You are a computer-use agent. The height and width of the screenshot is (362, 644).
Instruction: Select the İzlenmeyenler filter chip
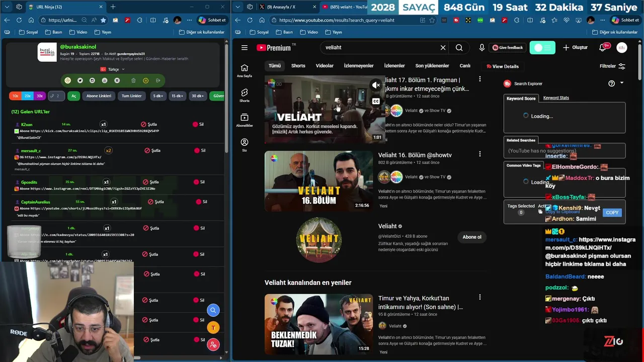pos(358,66)
